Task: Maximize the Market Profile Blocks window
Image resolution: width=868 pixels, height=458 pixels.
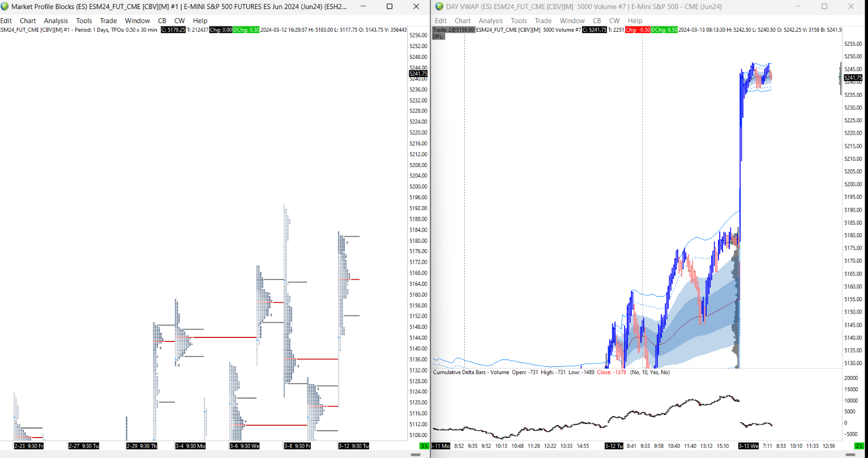Action: tap(390, 6)
